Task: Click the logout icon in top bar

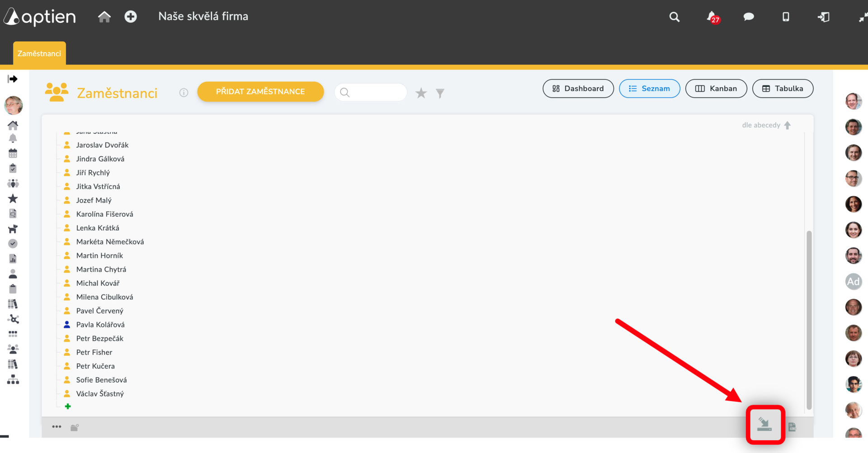Action: [x=824, y=17]
